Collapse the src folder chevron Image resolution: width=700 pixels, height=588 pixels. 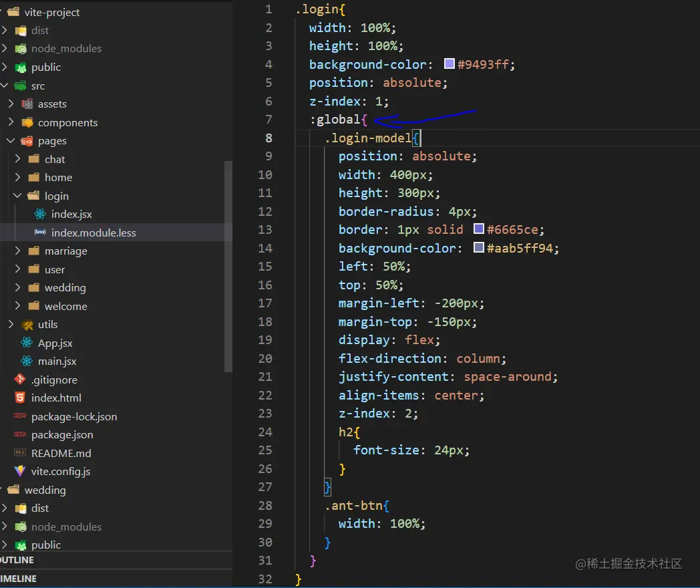click(x=5, y=85)
